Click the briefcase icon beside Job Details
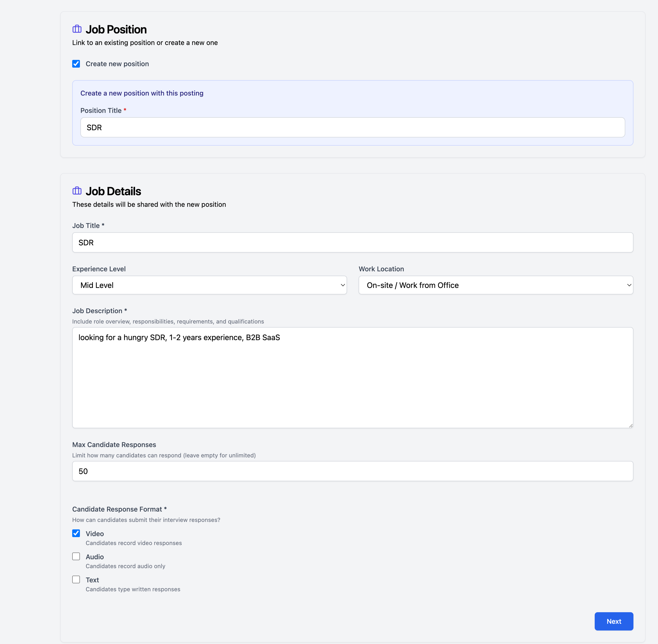Viewport: 658px width, 644px height. tap(77, 191)
